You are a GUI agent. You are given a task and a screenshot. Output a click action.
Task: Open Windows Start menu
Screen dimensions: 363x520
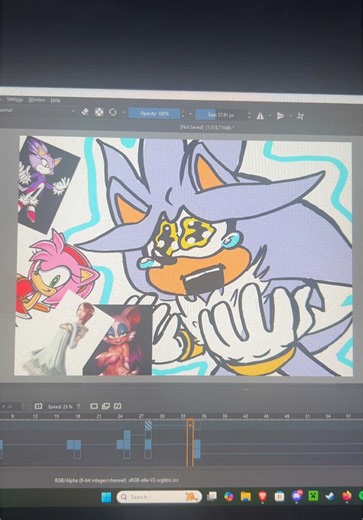click(x=106, y=498)
